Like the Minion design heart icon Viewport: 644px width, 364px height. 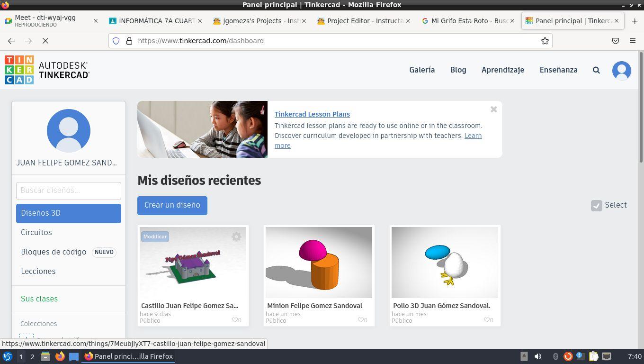tap(360, 320)
